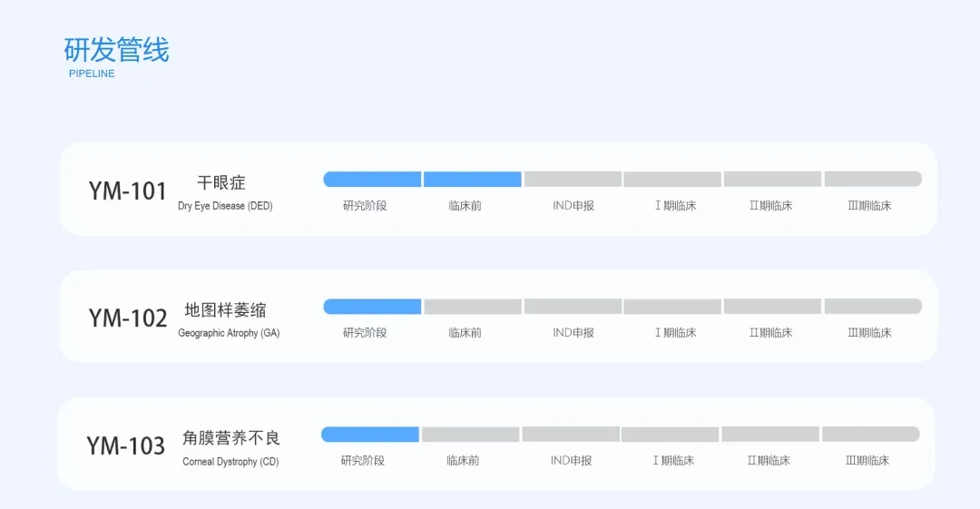Screen dimensions: 980x509
Task: Select the YM-101 product code
Action: (x=128, y=191)
